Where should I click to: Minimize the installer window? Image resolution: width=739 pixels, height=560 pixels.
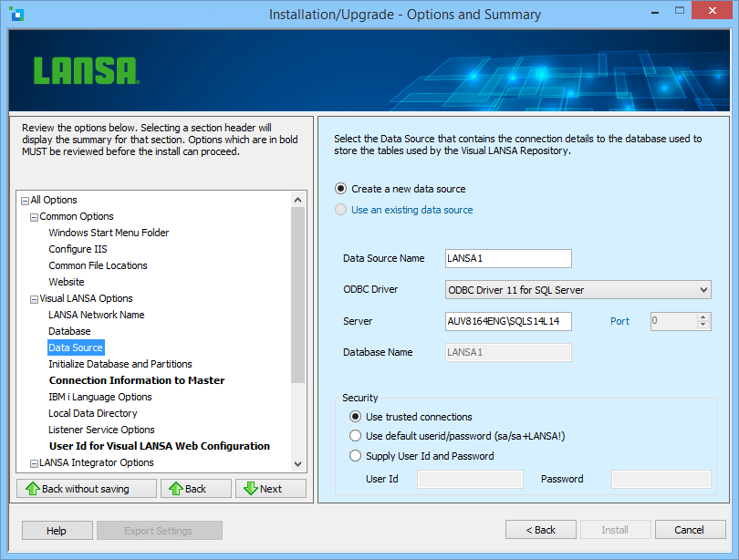click(655, 11)
